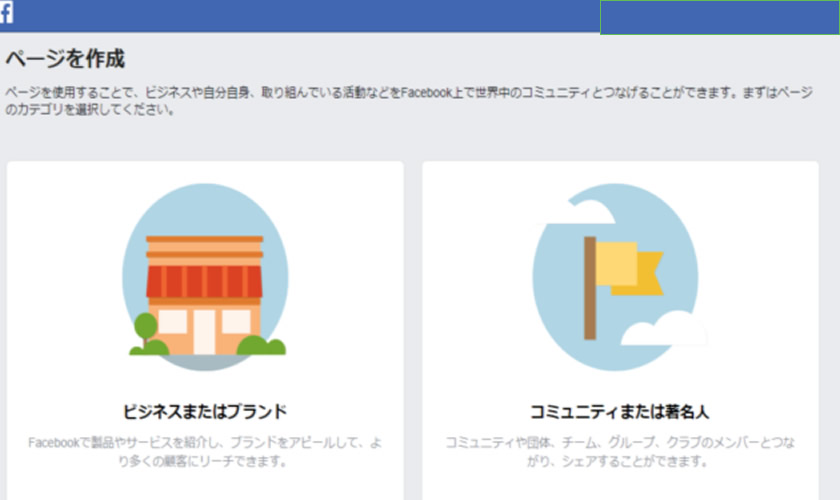This screenshot has height=500, width=840.
Task: Click the business card description text
Action: 204,452
